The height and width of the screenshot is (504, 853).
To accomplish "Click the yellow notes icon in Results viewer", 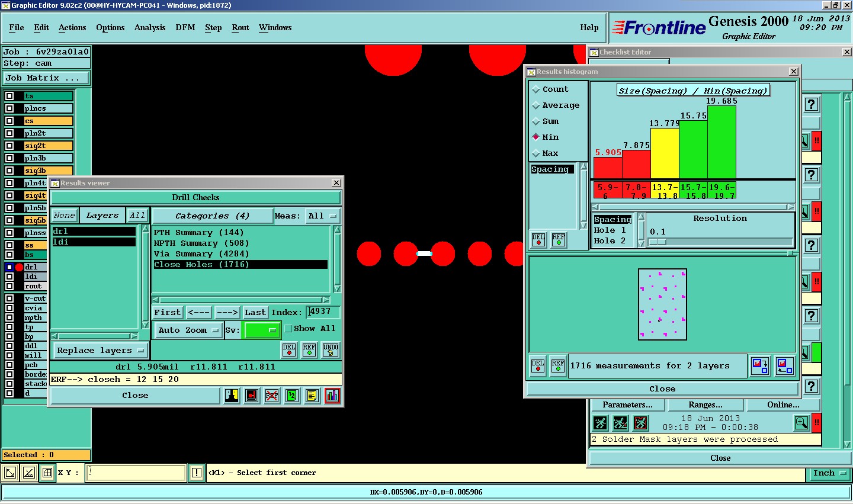I will click(x=312, y=396).
